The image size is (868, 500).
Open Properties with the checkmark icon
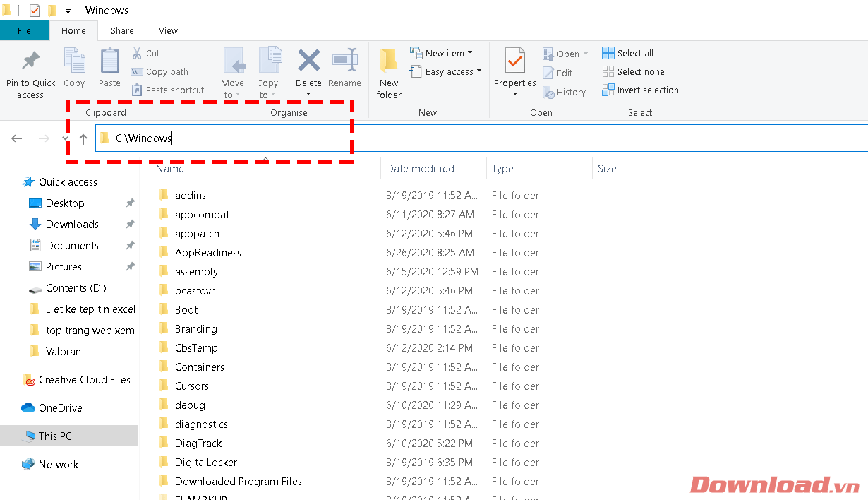[515, 62]
